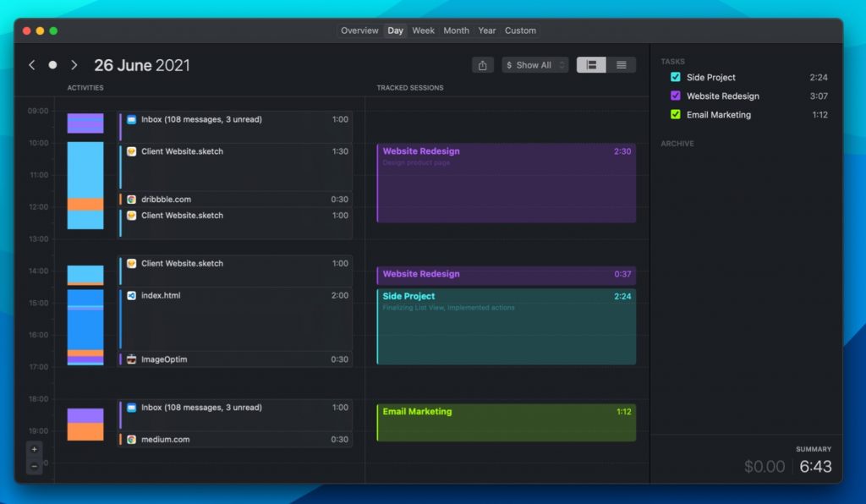
Task: Click VS Code icon next to index.html
Action: pos(131,295)
